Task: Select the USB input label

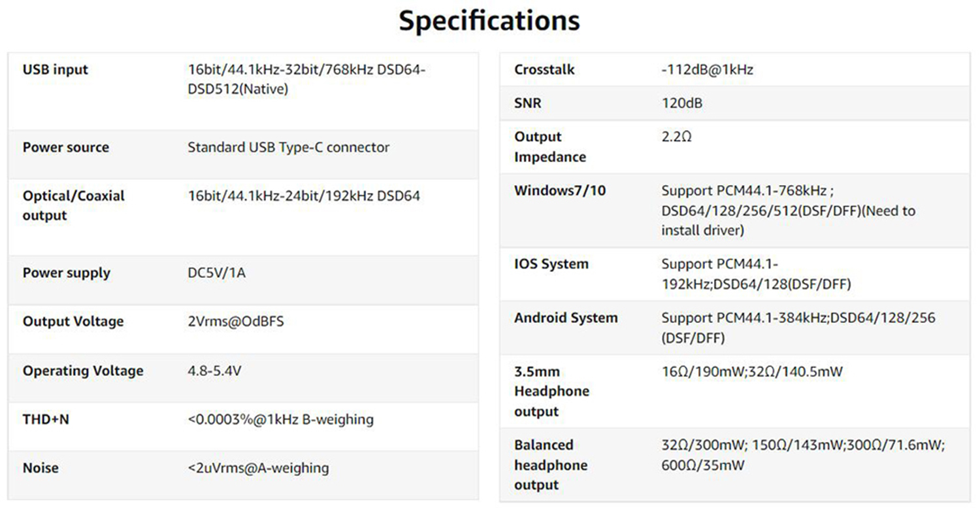Action: click(55, 70)
